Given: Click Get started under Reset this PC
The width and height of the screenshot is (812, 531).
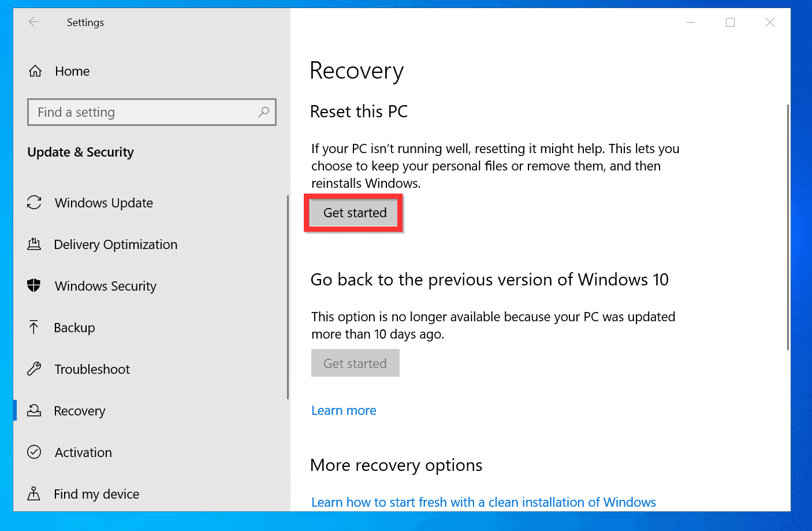Looking at the screenshot, I should pyautogui.click(x=354, y=213).
